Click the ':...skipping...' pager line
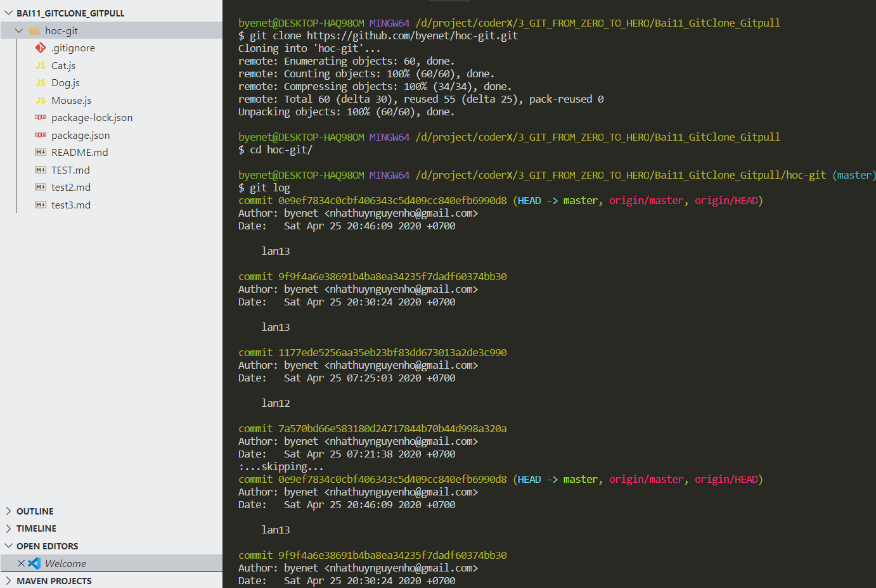This screenshot has height=588, width=876. pyautogui.click(x=281, y=467)
